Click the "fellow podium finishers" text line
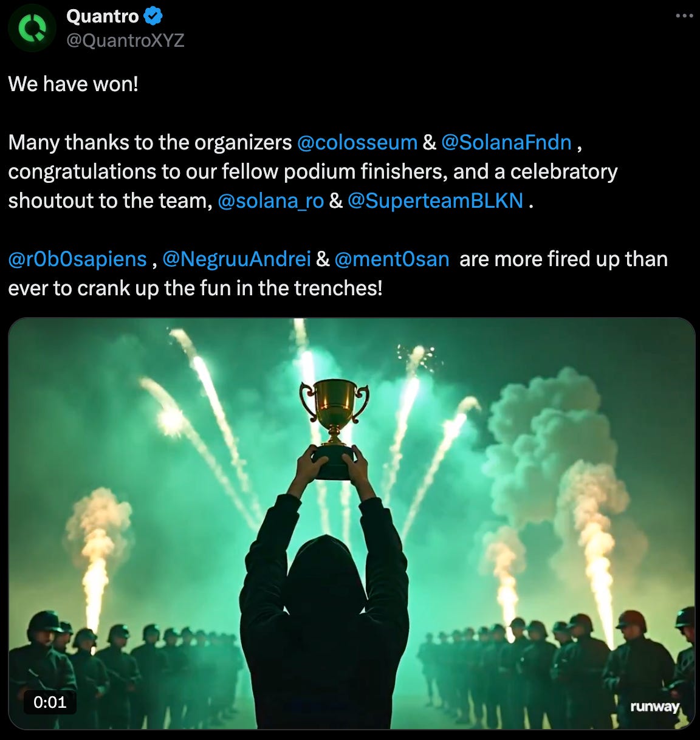700x740 pixels. [x=313, y=171]
